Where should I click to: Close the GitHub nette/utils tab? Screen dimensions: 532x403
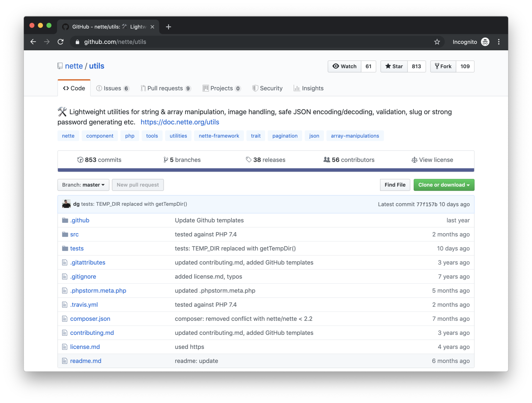[152, 27]
